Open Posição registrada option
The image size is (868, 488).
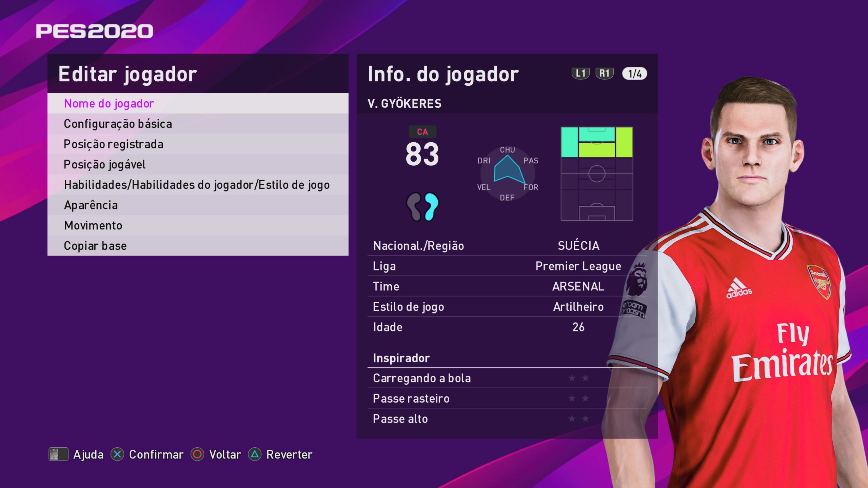coord(198,144)
